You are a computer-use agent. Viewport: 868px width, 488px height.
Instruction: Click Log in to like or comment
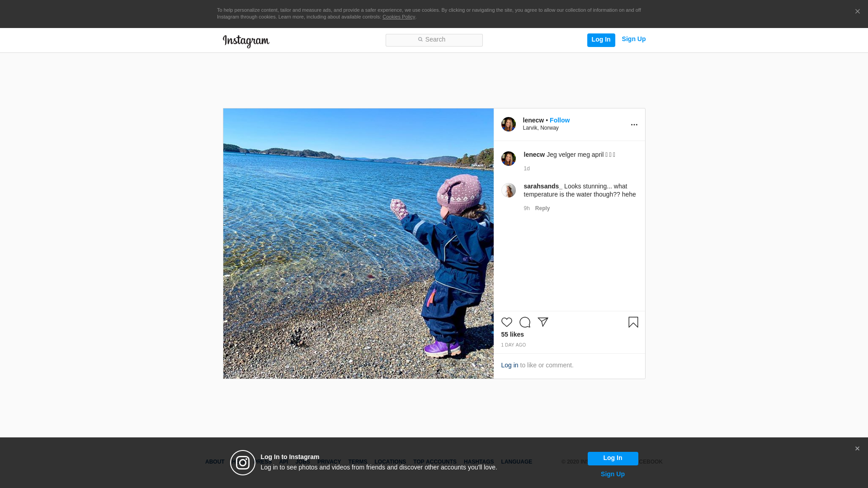509,365
